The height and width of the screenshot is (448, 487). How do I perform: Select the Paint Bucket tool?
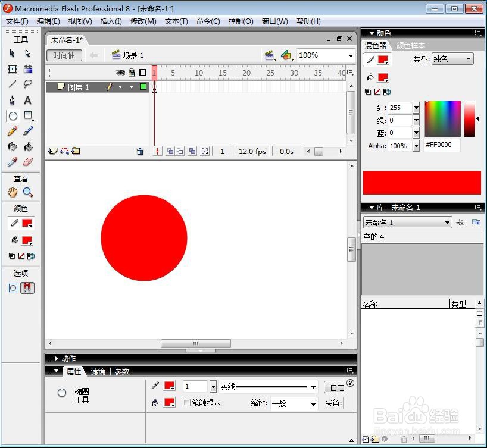click(x=28, y=146)
